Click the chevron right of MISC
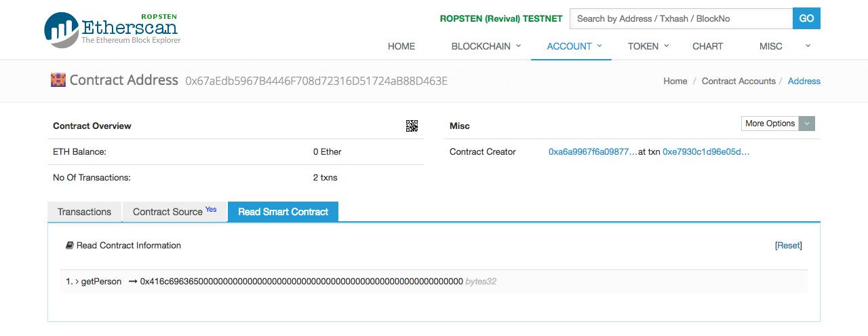The width and height of the screenshot is (868, 336). coord(808,45)
